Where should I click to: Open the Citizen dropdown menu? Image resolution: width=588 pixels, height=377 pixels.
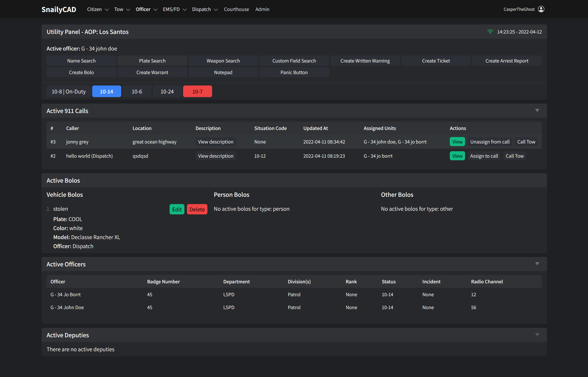pyautogui.click(x=94, y=9)
